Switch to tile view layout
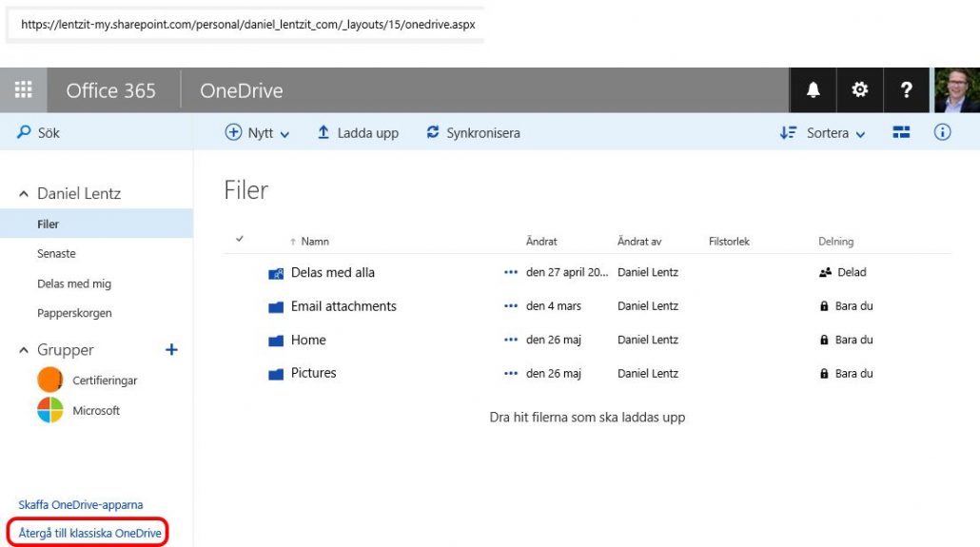Screen dimensions: 980x547 click(x=901, y=132)
